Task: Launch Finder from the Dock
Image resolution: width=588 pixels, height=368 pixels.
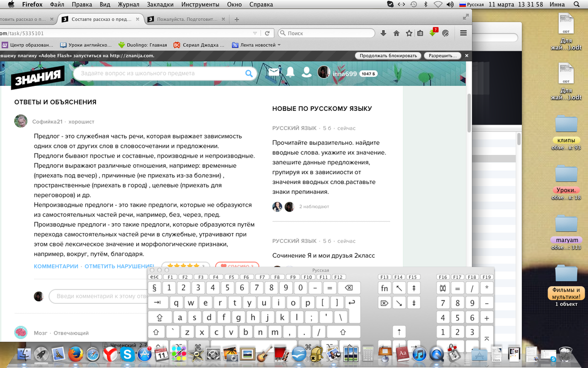Action: (24, 354)
